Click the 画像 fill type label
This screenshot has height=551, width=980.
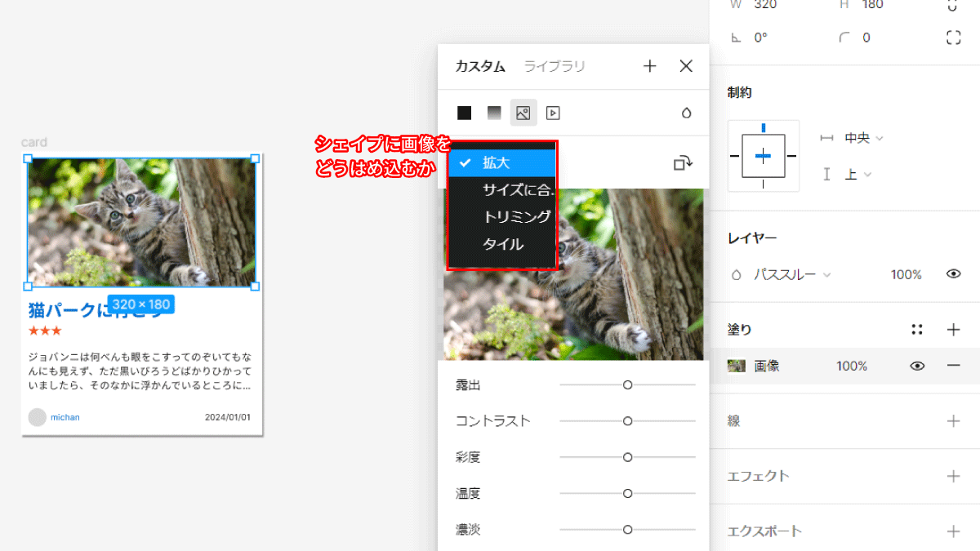tap(767, 366)
